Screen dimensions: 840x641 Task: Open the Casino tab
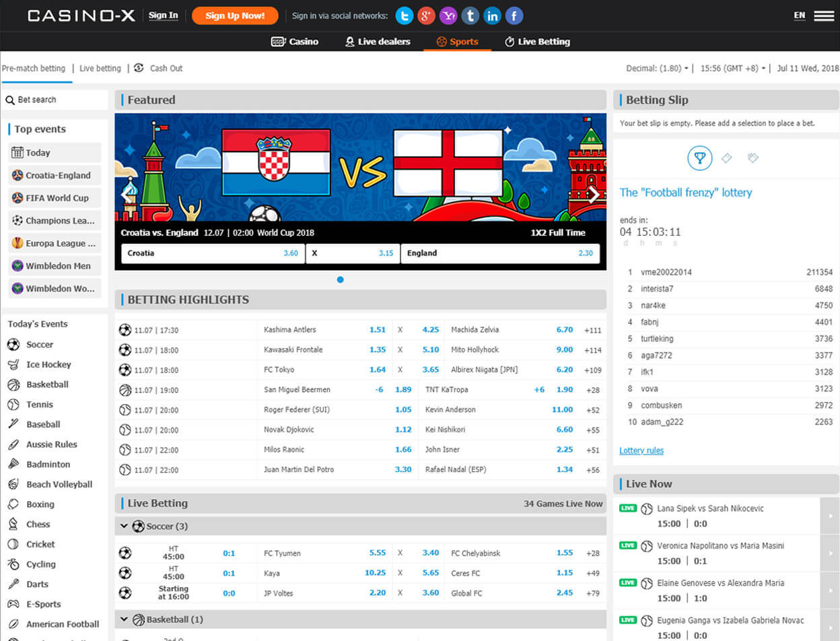tap(295, 42)
